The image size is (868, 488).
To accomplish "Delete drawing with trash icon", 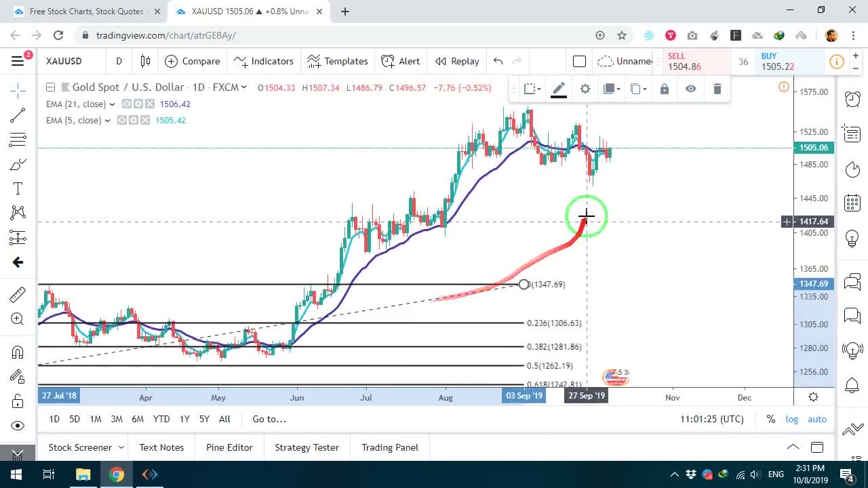I will [717, 89].
